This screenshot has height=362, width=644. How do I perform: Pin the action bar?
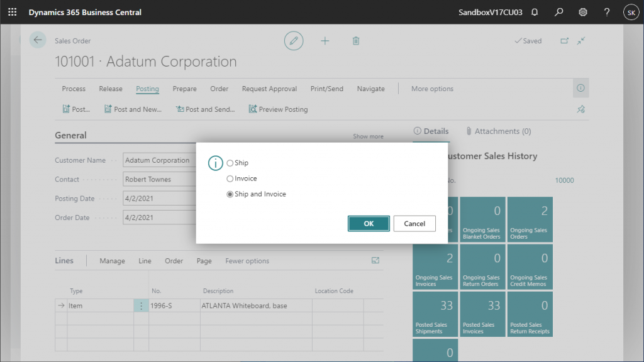pos(580,109)
